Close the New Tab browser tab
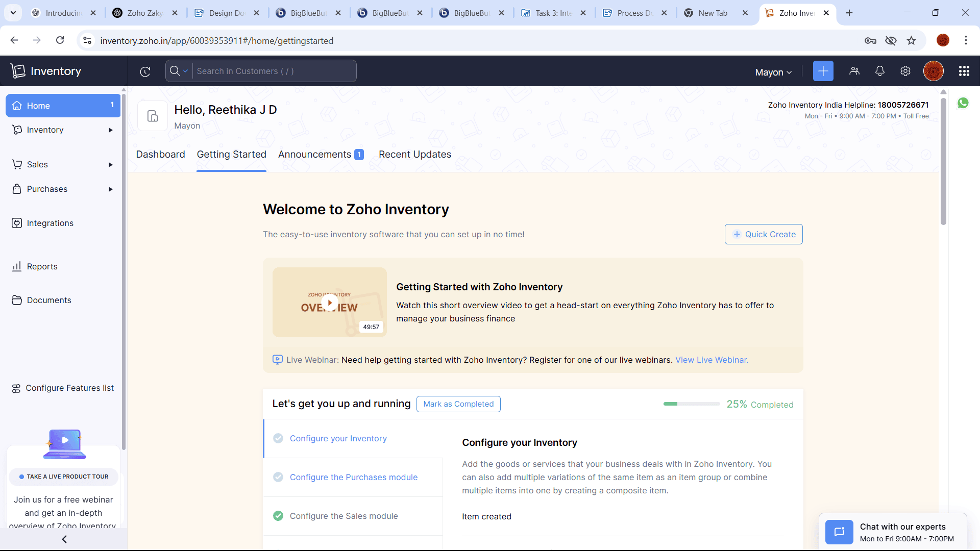980x551 pixels. [745, 13]
